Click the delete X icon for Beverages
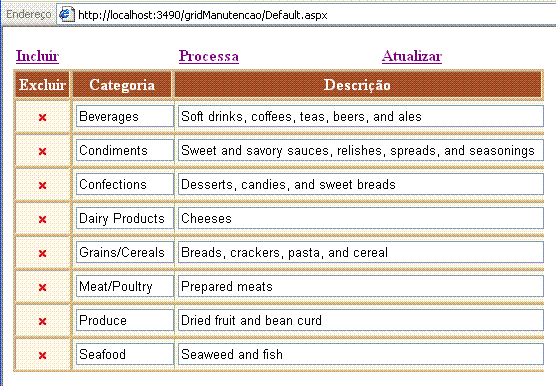The image size is (556, 386). tap(43, 117)
